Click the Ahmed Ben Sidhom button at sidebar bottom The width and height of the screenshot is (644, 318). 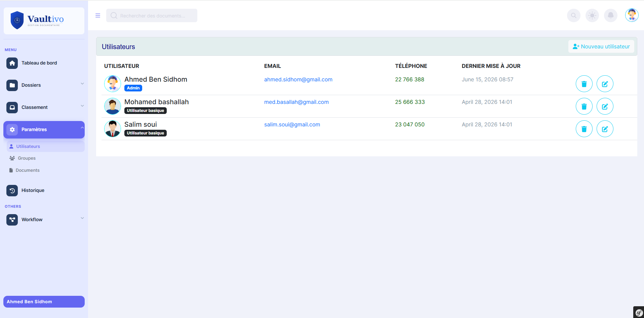44,302
